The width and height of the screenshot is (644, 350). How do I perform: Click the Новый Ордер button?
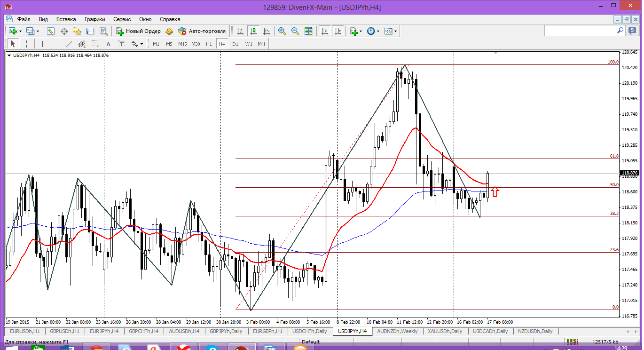coord(138,31)
